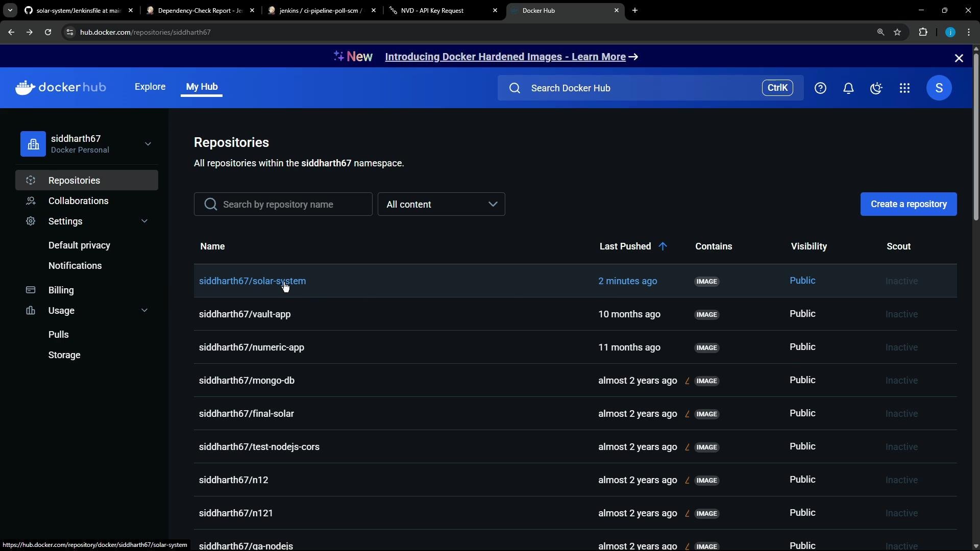Go forward with browser forward arrow

[x=30, y=32]
